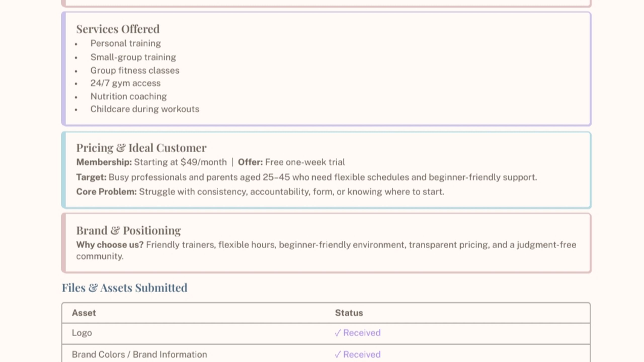Click the Asset column header
This screenshot has width=644, height=362.
(x=84, y=313)
